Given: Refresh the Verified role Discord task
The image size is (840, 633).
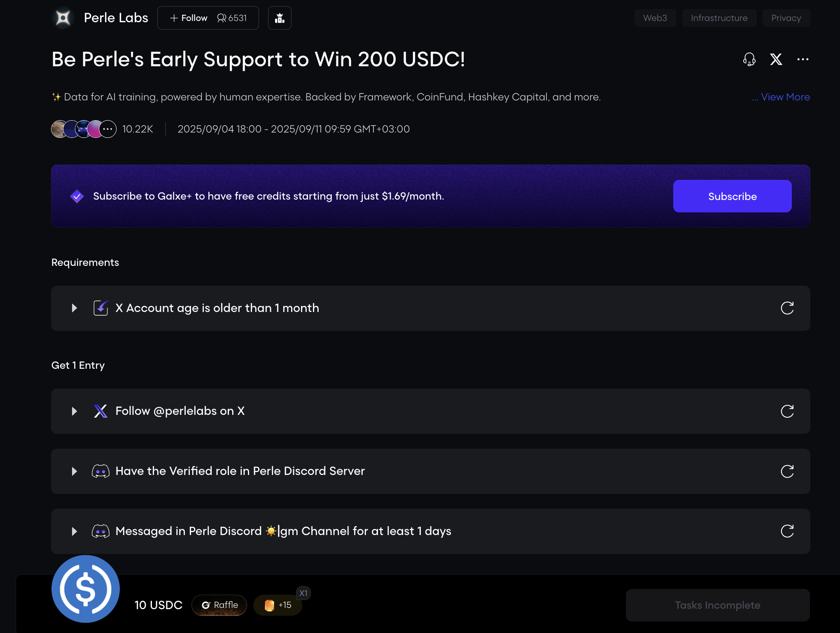Looking at the screenshot, I should coord(787,471).
